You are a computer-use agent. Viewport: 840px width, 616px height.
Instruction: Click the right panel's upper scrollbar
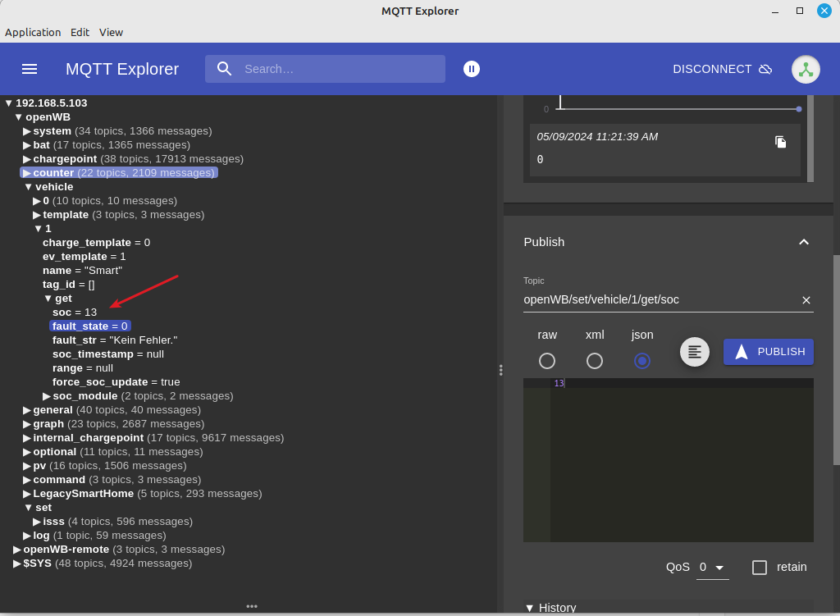tap(810, 138)
